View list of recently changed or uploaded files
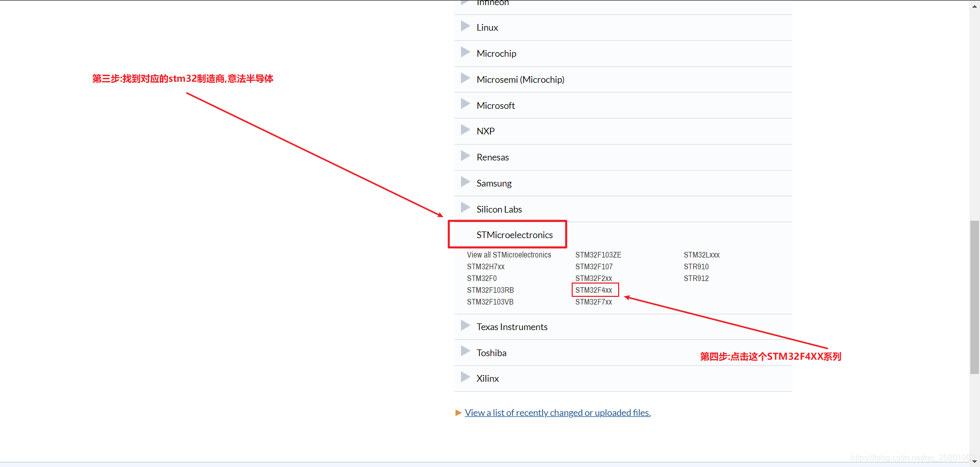This screenshot has height=467, width=980. [x=557, y=413]
